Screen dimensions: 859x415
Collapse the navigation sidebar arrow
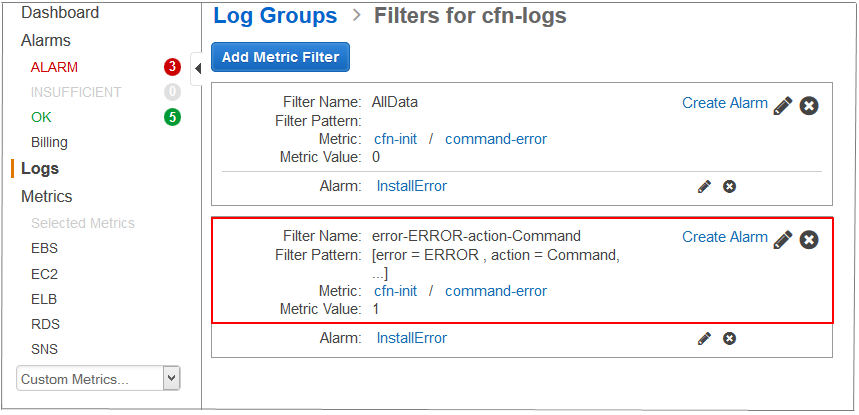click(x=196, y=67)
